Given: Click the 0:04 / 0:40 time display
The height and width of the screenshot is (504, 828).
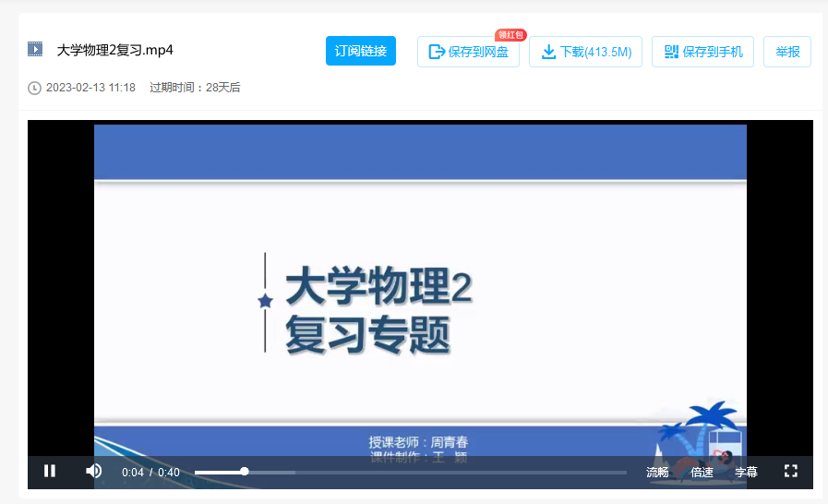Looking at the screenshot, I should coord(150,472).
